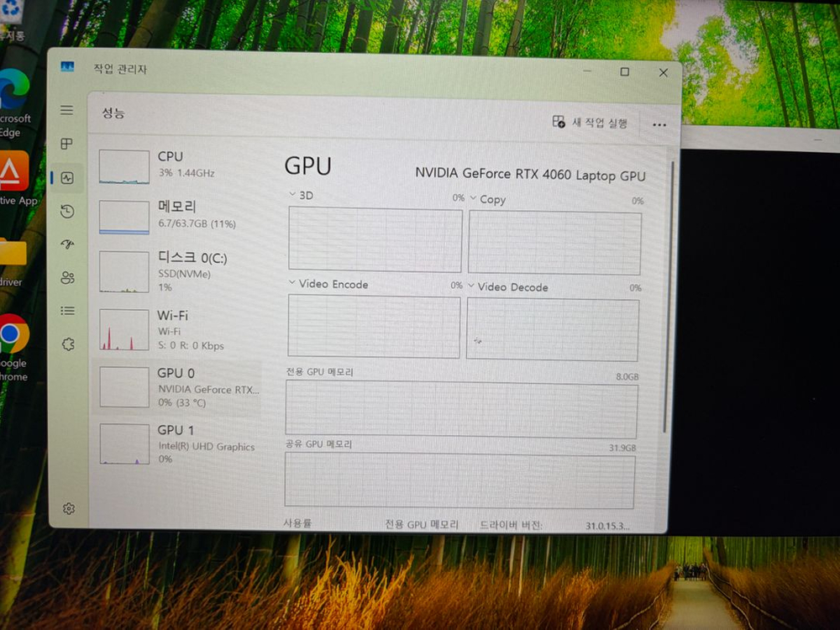Open the more options ellipsis menu

(x=659, y=124)
